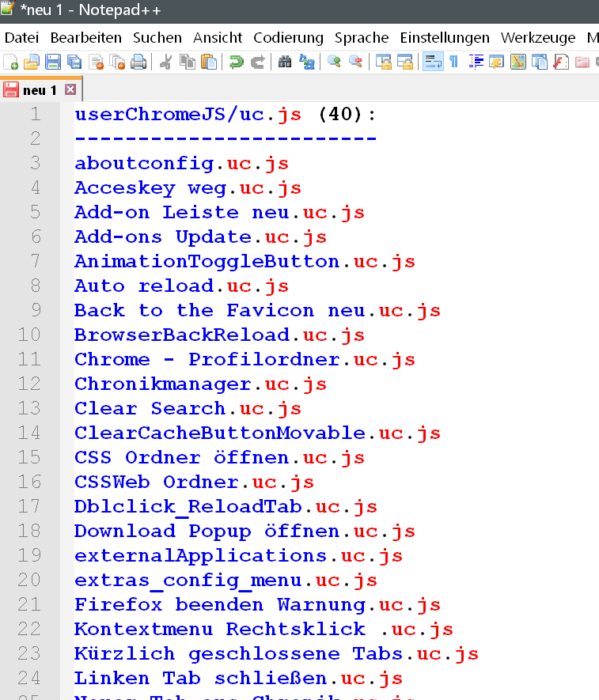599x700 pixels.
Task: Open the Bearbeiten menu
Action: (85, 37)
